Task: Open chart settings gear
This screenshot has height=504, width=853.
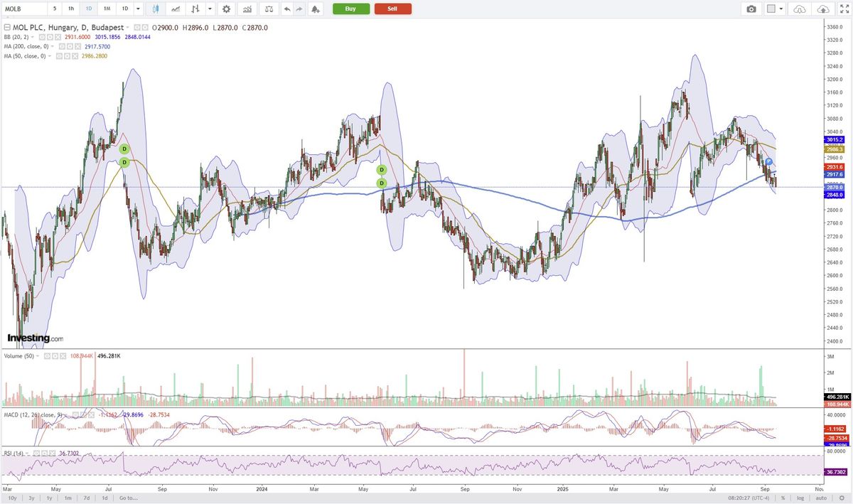Action: pos(226,9)
